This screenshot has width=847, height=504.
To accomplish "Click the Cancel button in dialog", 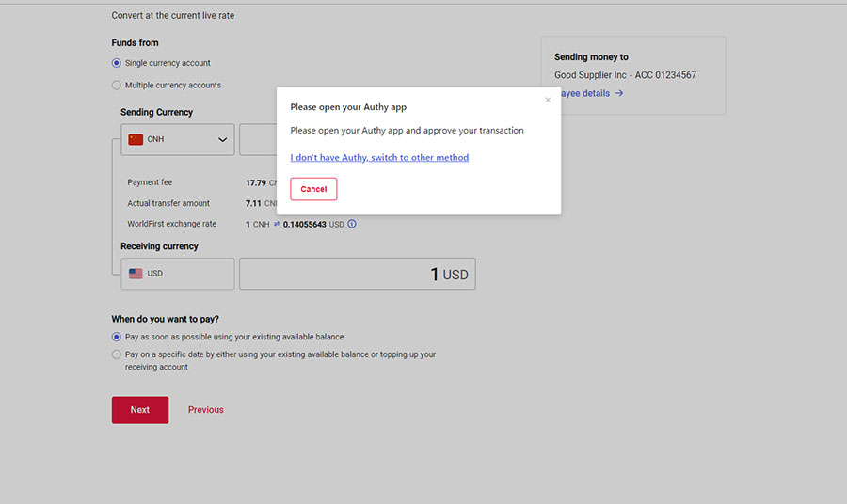I will [x=313, y=189].
